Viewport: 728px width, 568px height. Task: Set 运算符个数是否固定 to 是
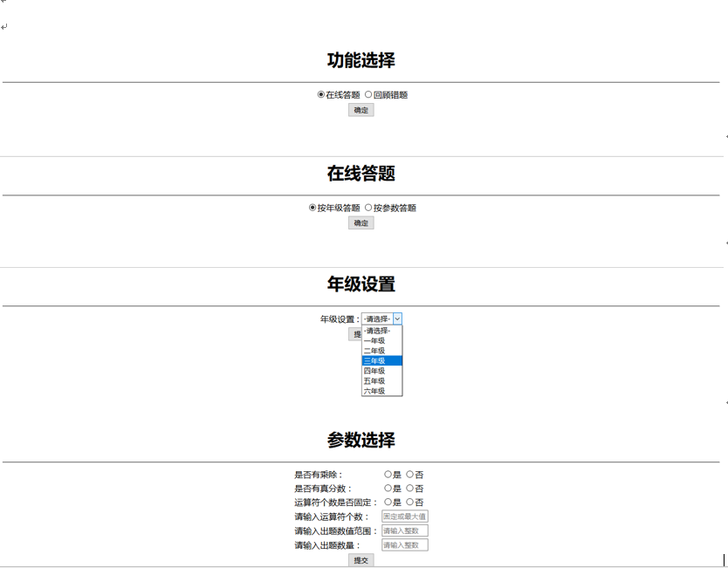tap(388, 502)
